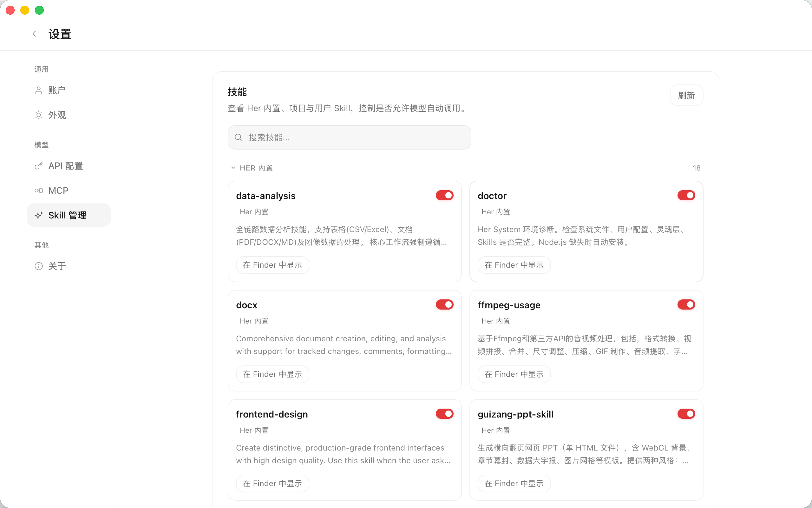Click the 技能 heading

[237, 92]
